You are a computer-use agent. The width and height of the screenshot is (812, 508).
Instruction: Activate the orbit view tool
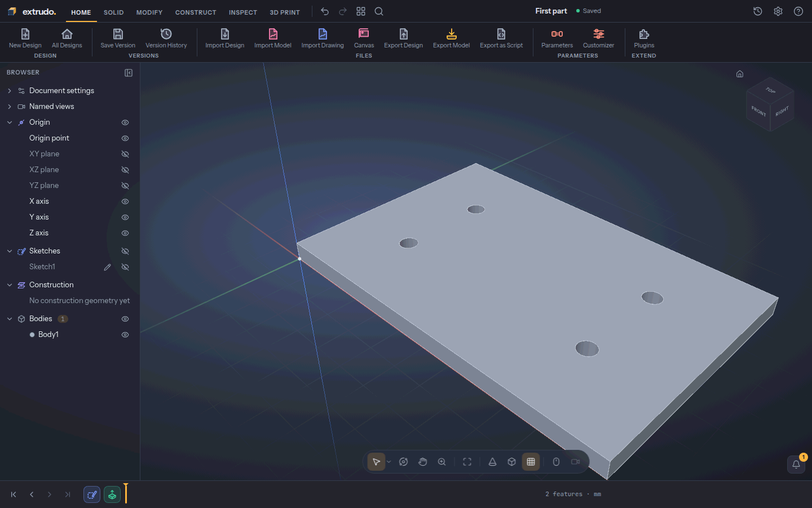point(404,462)
